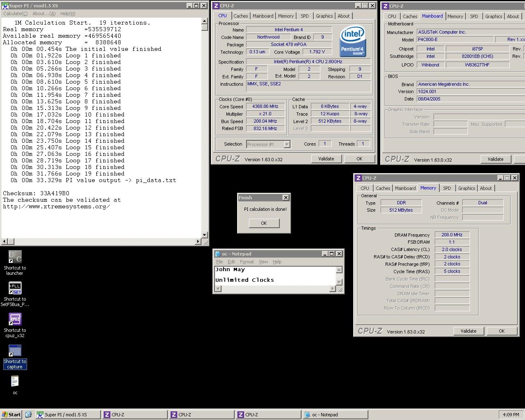Click Validate in CPU-Z Mainboard window
This screenshot has height=420, width=525.
pos(495,159)
